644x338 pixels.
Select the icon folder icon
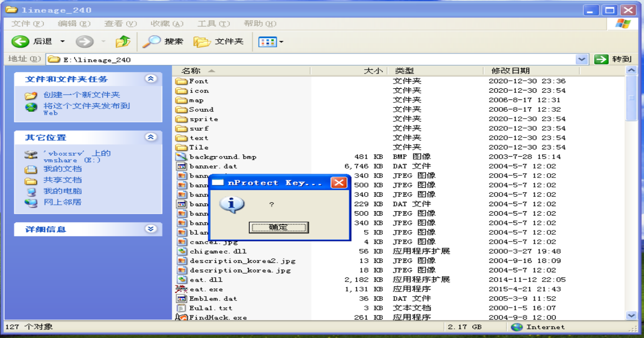tap(182, 90)
